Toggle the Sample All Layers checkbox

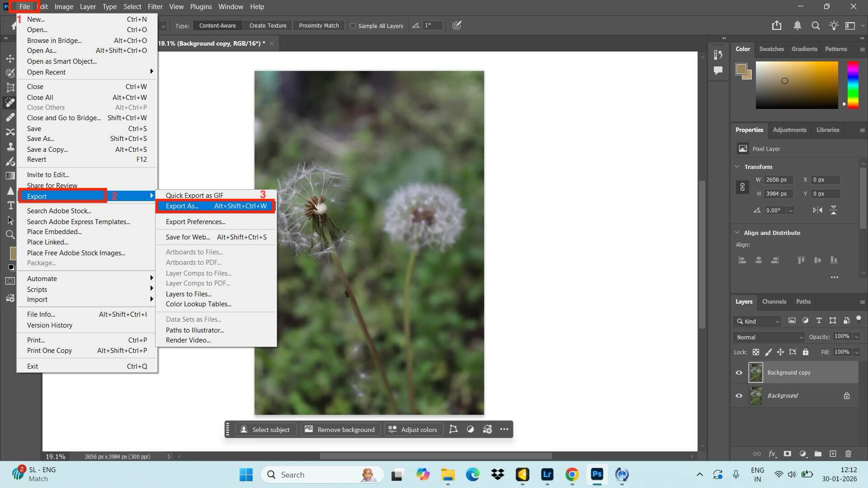353,26
